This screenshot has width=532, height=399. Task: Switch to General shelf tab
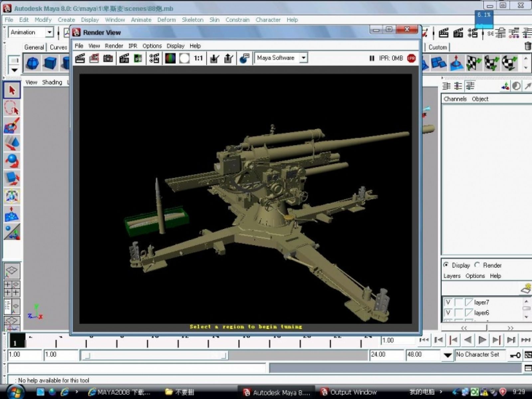point(34,47)
